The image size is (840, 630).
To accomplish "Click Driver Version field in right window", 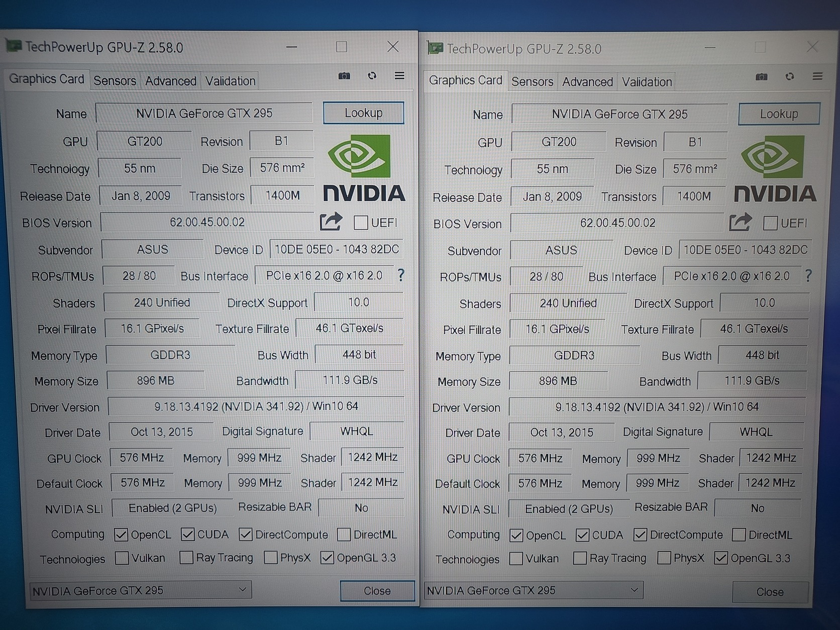I will click(x=657, y=407).
